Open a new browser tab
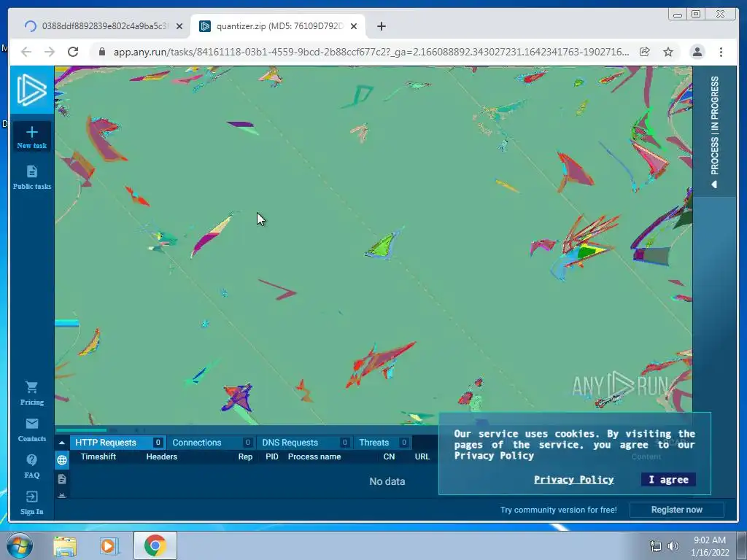Screen dimensions: 747x560 (381, 26)
